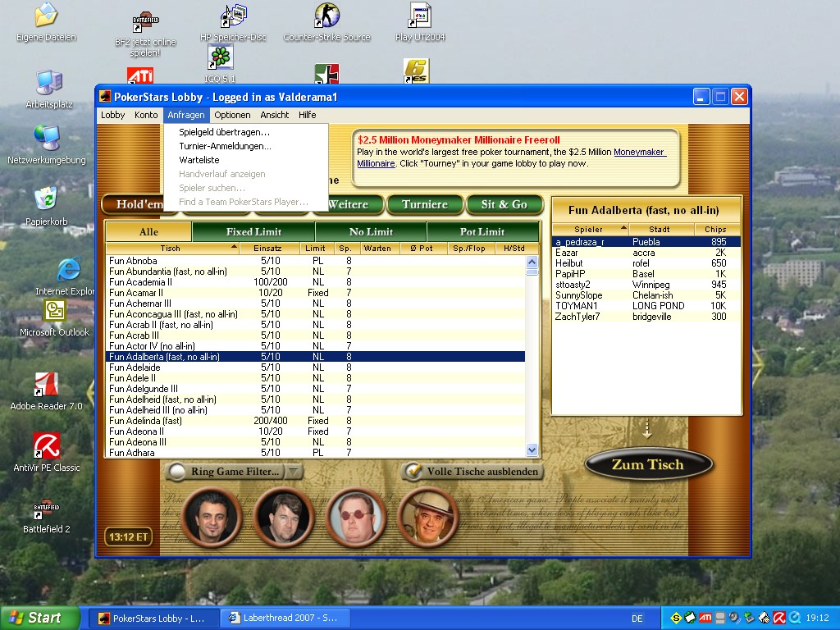Image resolution: width=840 pixels, height=630 pixels.
Task: Follow the Moneymaker Millionaire link
Action: [639, 153]
